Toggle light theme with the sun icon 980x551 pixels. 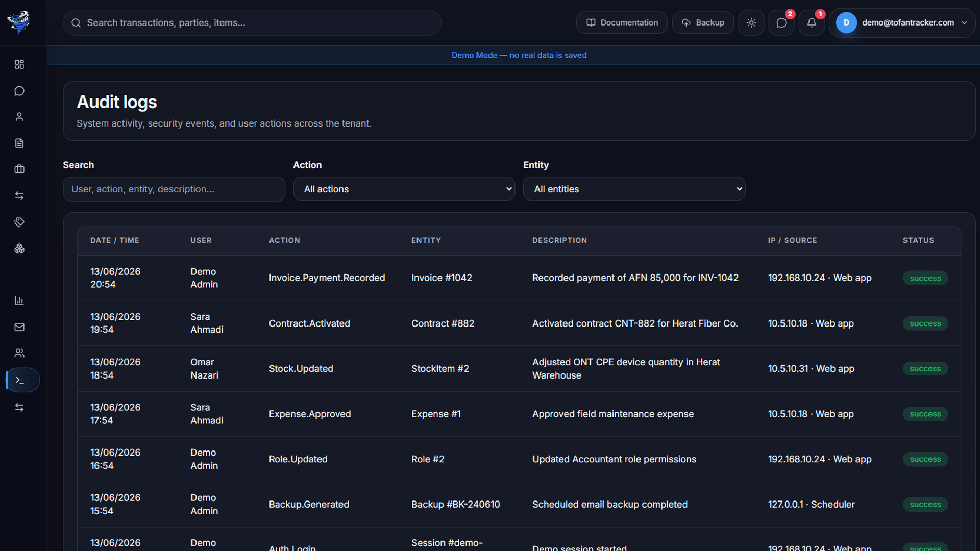click(x=751, y=22)
